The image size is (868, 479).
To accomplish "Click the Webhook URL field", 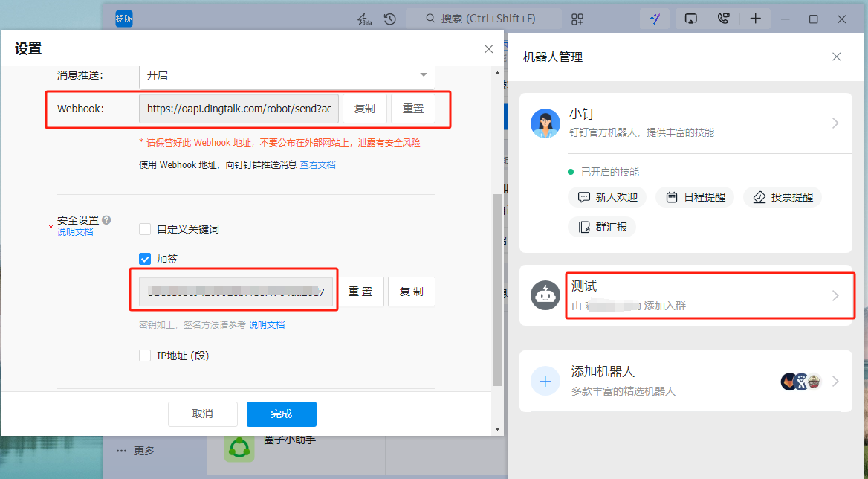I will coord(239,109).
